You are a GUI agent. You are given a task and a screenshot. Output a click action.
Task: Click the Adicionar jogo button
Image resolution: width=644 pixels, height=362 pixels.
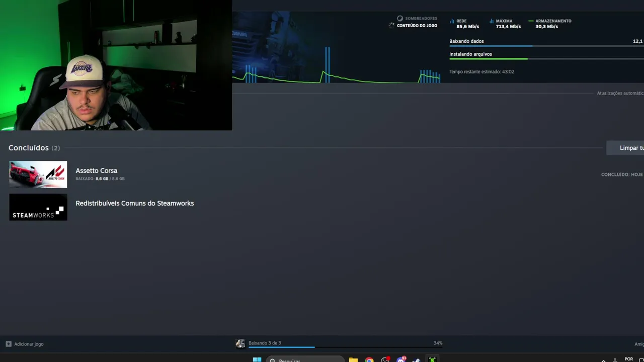coord(25,344)
